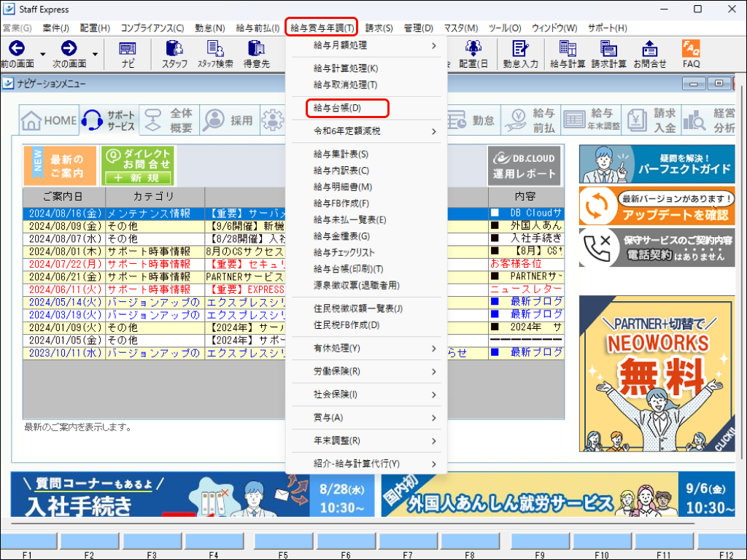The height and width of the screenshot is (560, 747).
Task: Select 住民税徴収額一覧表(J) menu entry
Action: pos(366,308)
